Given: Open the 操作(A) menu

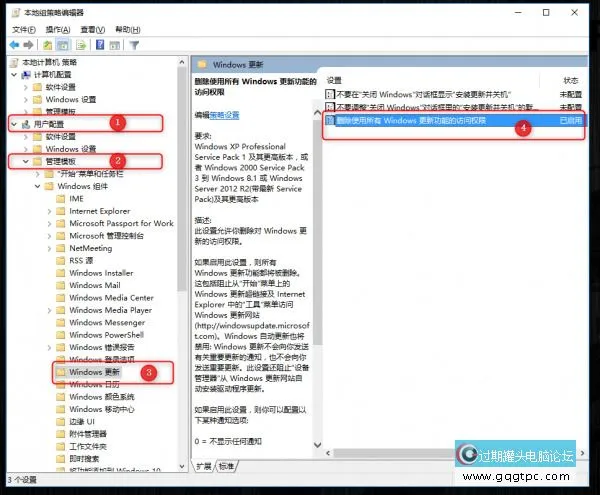Looking at the screenshot, I should (x=58, y=29).
